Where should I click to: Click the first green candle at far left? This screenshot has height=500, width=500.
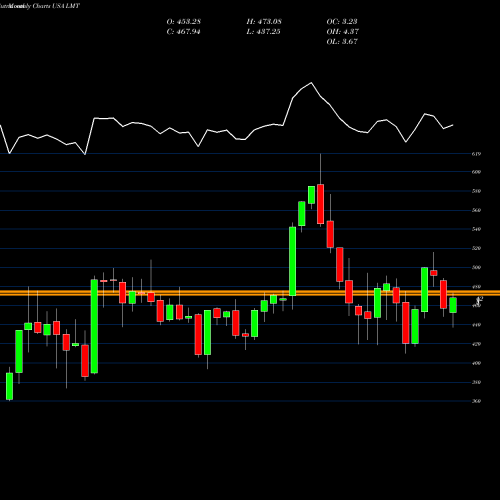9,386
